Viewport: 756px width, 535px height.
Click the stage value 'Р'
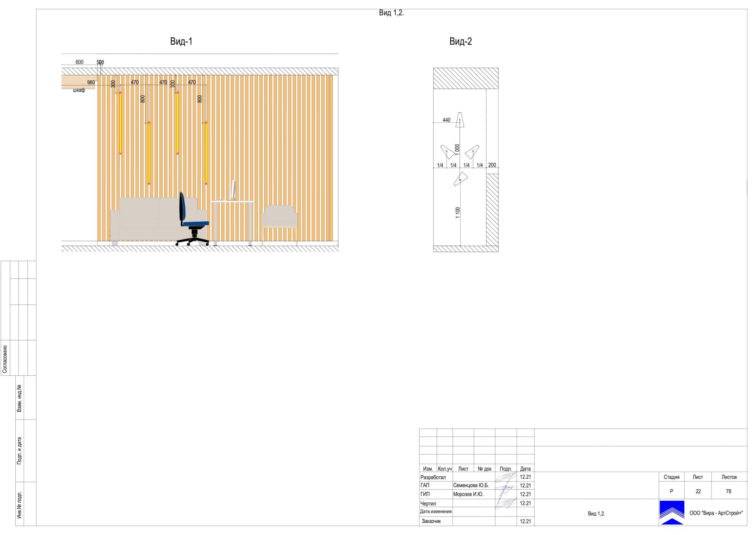(x=672, y=492)
